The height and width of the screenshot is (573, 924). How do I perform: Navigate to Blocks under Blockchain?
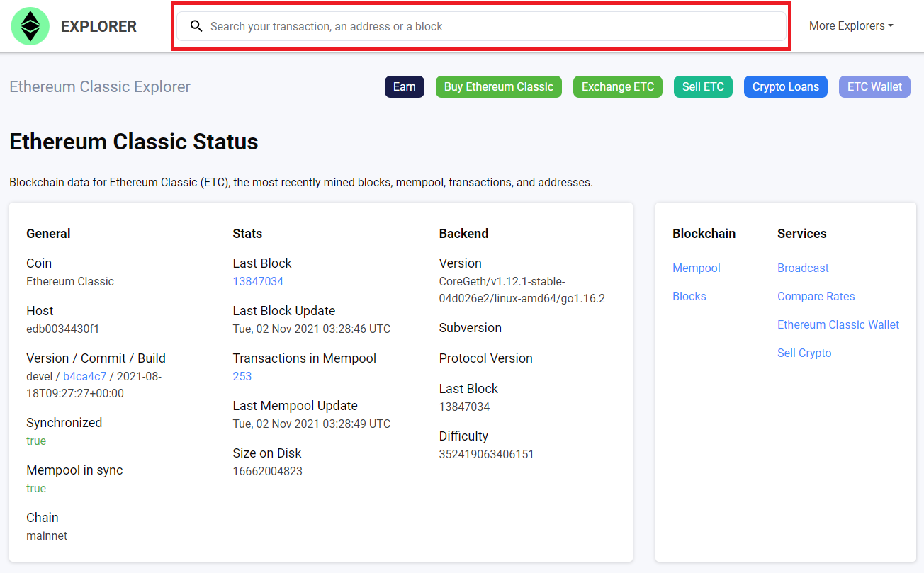[689, 296]
